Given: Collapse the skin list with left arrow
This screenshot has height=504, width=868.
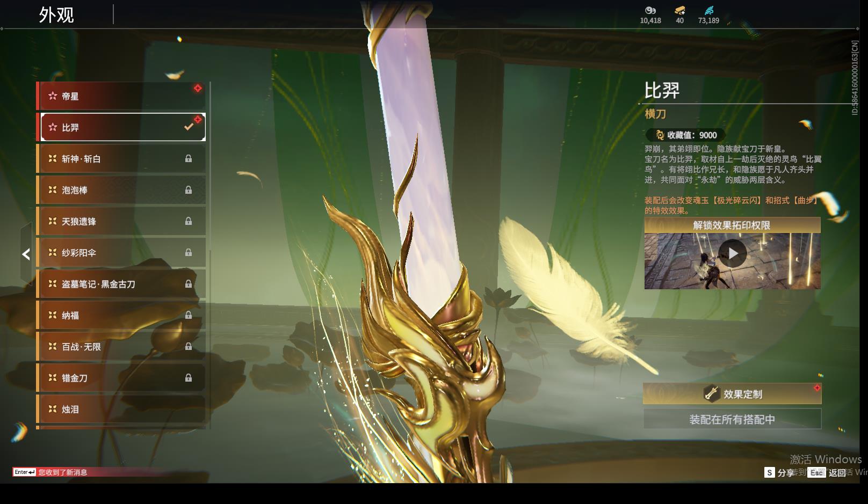Looking at the screenshot, I should [x=26, y=254].
